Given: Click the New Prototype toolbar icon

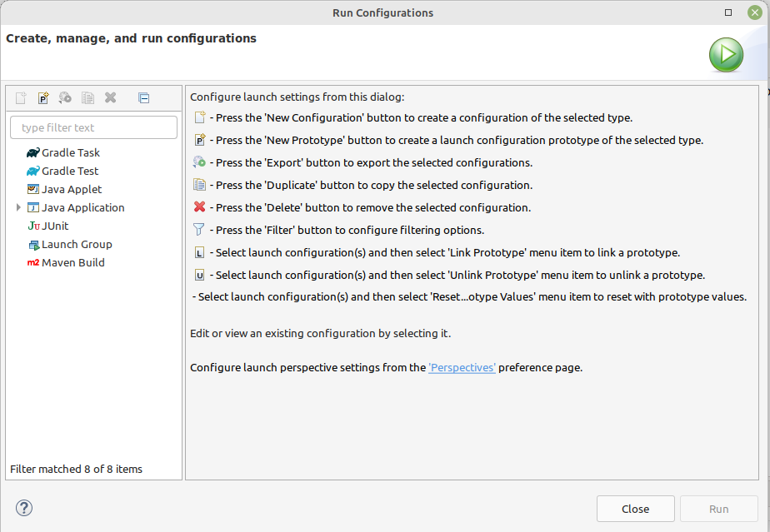Looking at the screenshot, I should pyautogui.click(x=43, y=97).
